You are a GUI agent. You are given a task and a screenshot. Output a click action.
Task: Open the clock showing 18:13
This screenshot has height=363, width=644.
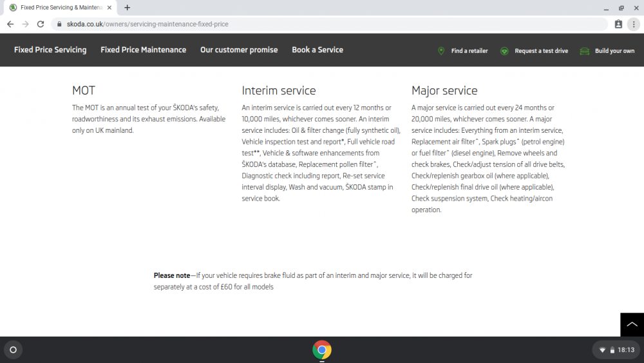point(626,350)
